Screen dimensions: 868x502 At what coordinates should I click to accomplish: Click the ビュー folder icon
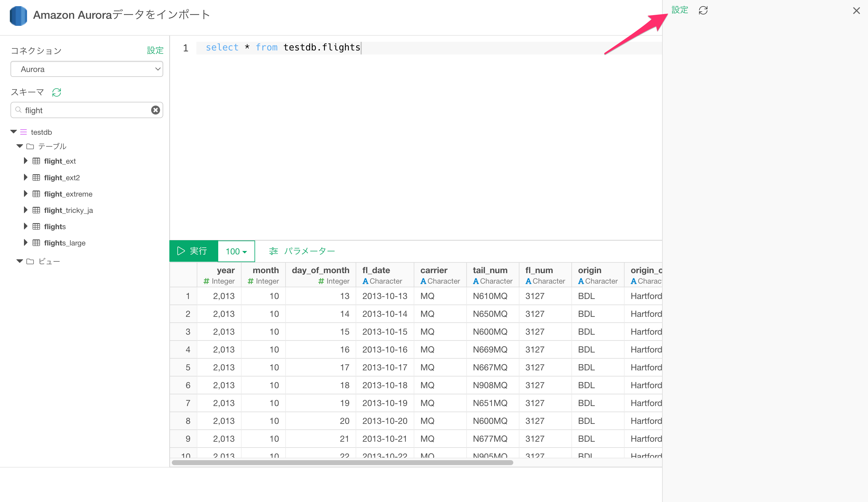point(30,261)
